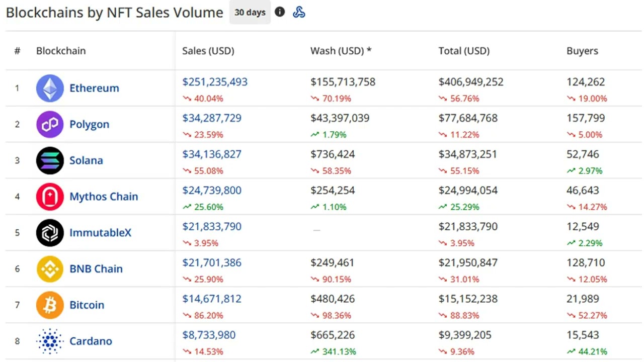Click the Ethereum logo icon
Viewport: 644px width, 362px height.
(50, 88)
